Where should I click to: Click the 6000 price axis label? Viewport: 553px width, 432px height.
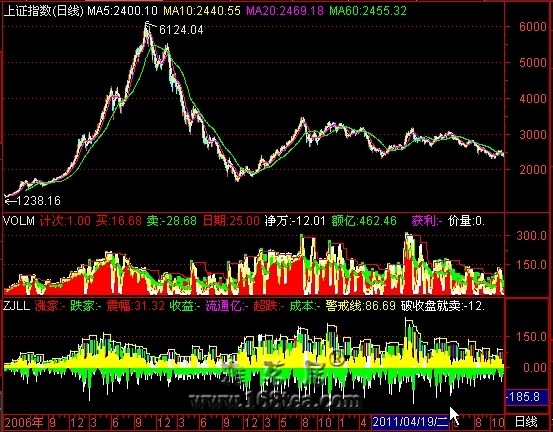pos(533,27)
